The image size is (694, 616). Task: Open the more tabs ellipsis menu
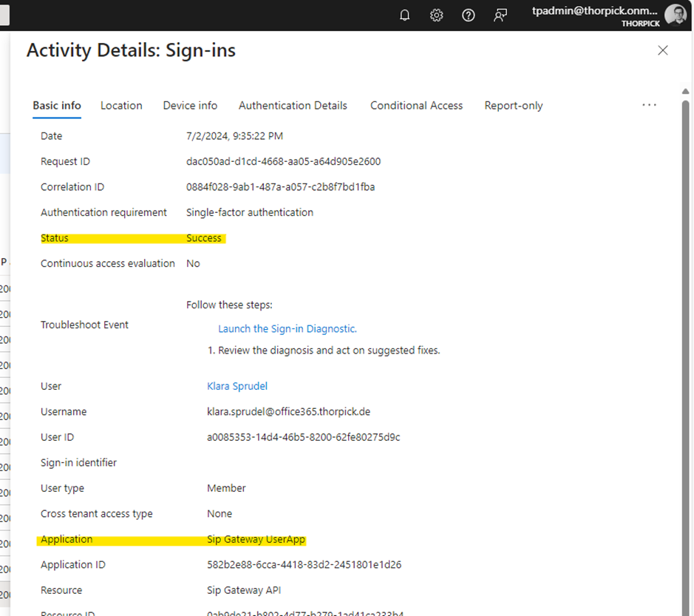(650, 105)
